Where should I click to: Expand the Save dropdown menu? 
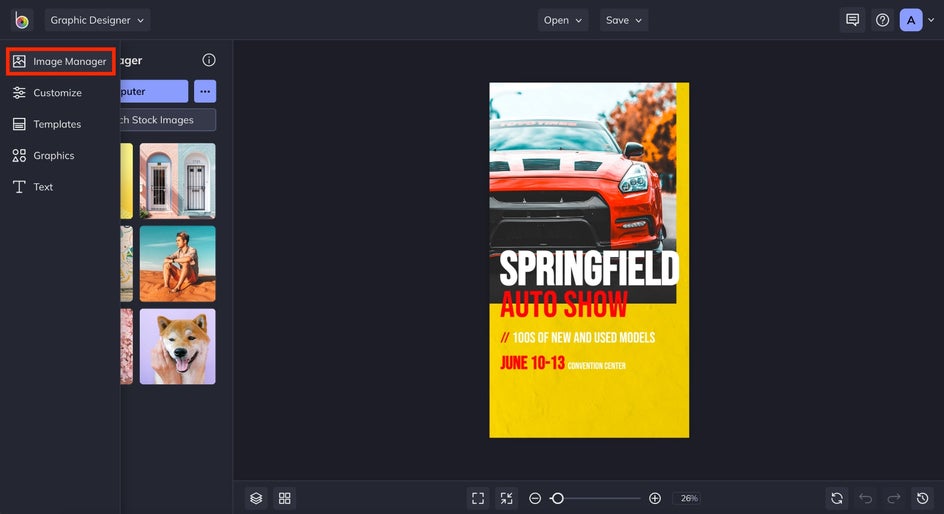(x=624, y=20)
